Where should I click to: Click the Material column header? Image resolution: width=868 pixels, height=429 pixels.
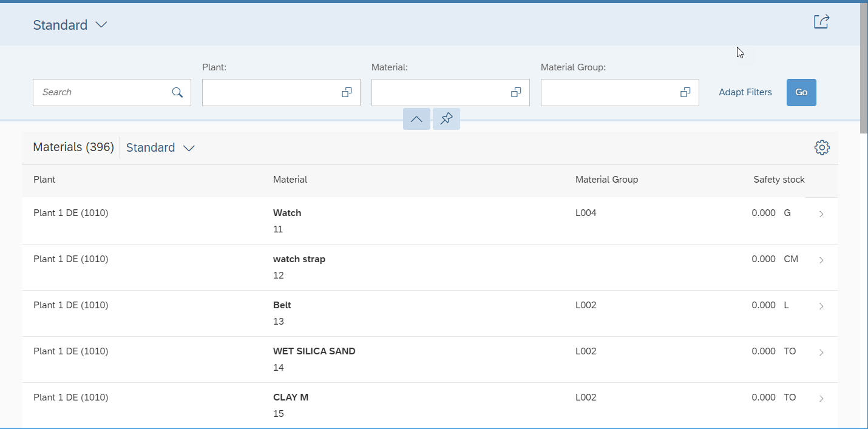pyautogui.click(x=290, y=180)
